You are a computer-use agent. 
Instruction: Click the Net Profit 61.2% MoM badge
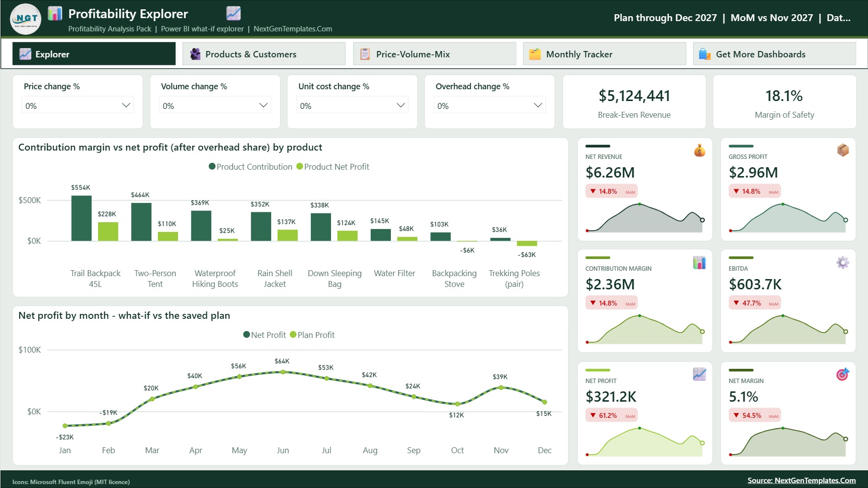pos(611,415)
